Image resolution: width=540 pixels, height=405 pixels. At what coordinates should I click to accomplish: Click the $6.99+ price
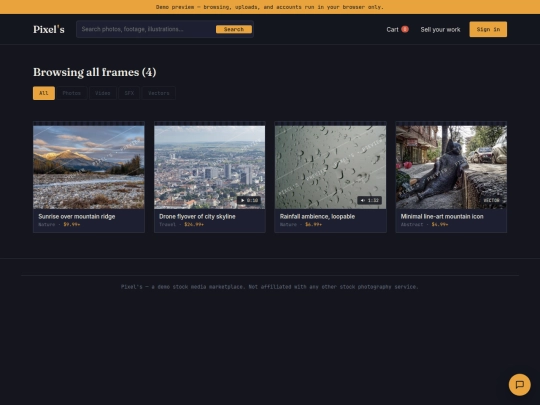tap(313, 225)
